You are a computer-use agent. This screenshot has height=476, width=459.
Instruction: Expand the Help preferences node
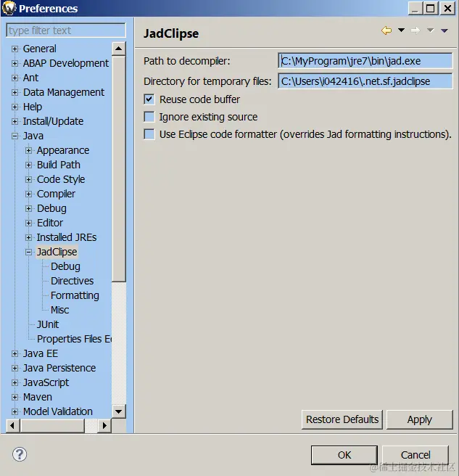pos(15,107)
